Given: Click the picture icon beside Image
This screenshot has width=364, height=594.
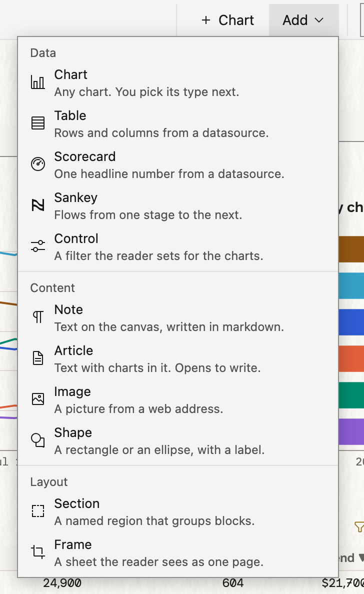Looking at the screenshot, I should (38, 399).
